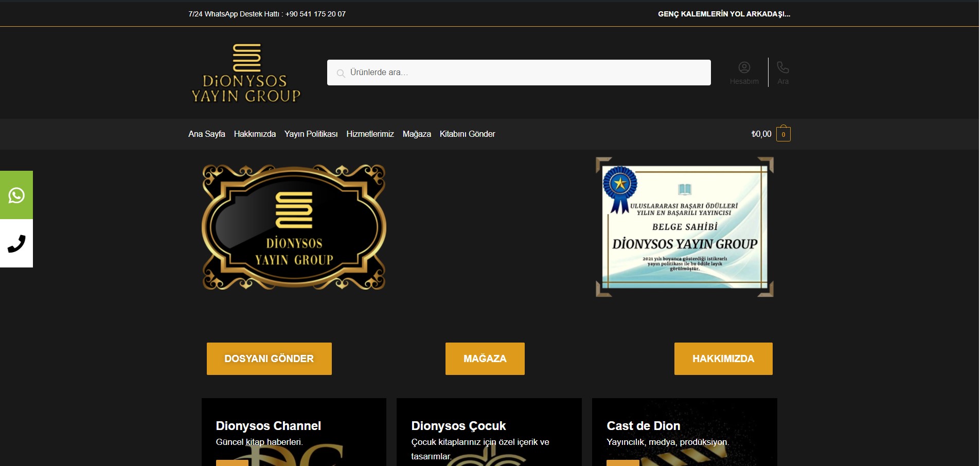Open the shopping cart bag icon
Viewport: 980px width, 466px height.
coord(783,134)
